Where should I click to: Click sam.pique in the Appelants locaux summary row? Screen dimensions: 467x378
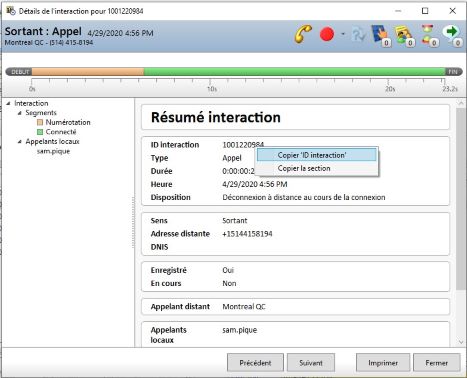pyautogui.click(x=240, y=330)
